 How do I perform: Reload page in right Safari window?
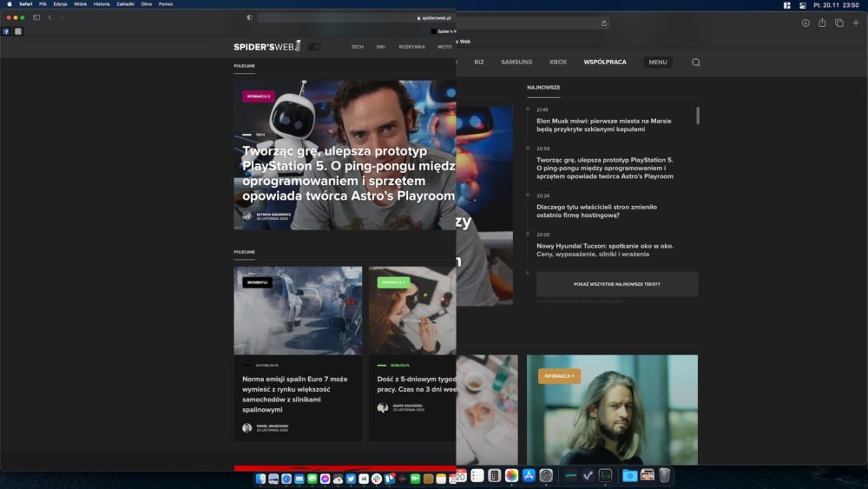[604, 23]
